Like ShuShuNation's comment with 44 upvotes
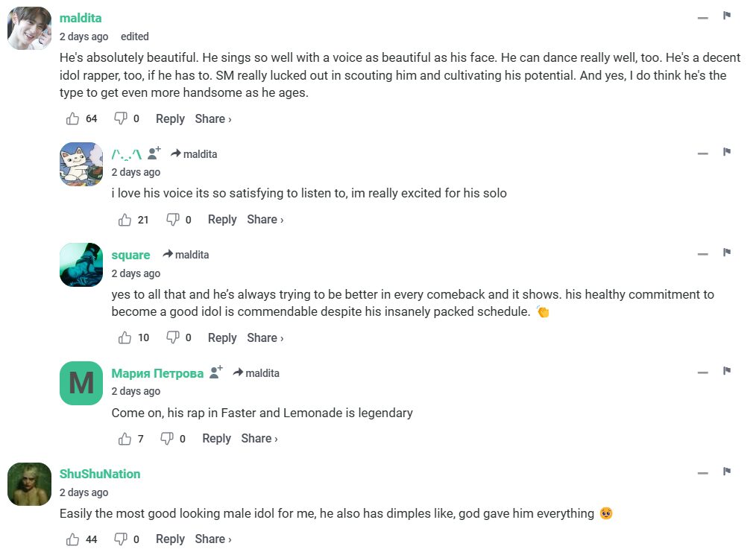Viewport: 756px width, 552px height. [x=73, y=539]
